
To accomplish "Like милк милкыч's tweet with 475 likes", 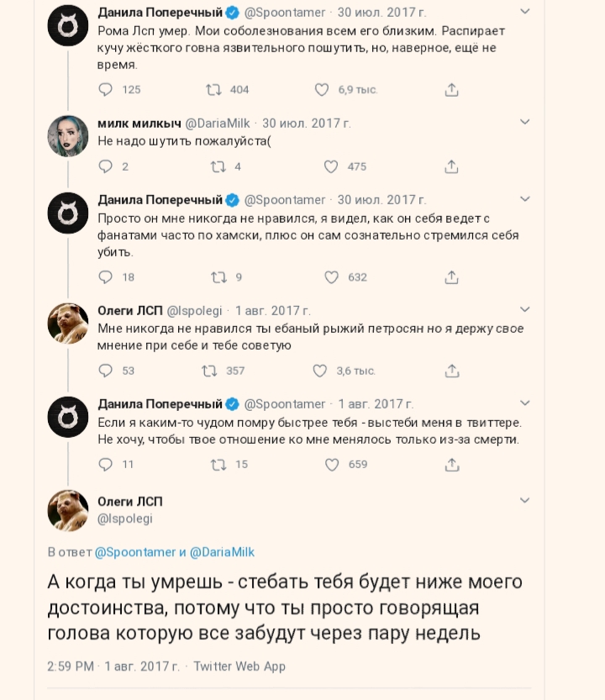I will [x=331, y=166].
